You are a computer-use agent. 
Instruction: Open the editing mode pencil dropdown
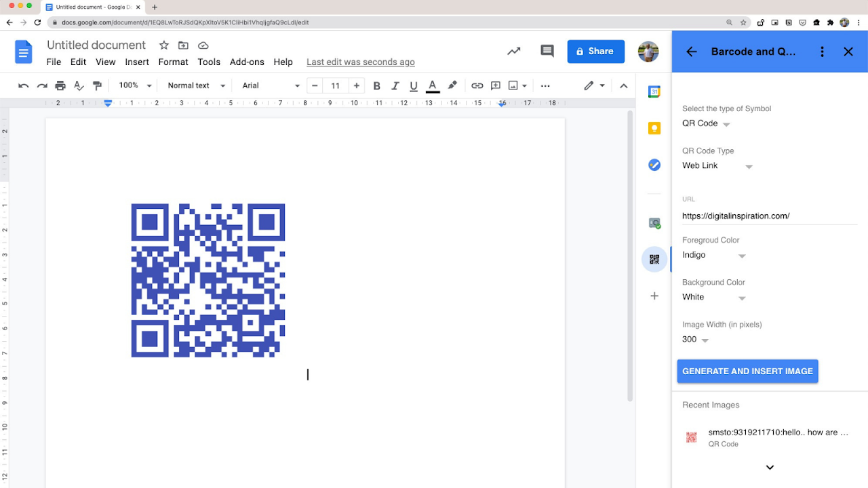[594, 85]
